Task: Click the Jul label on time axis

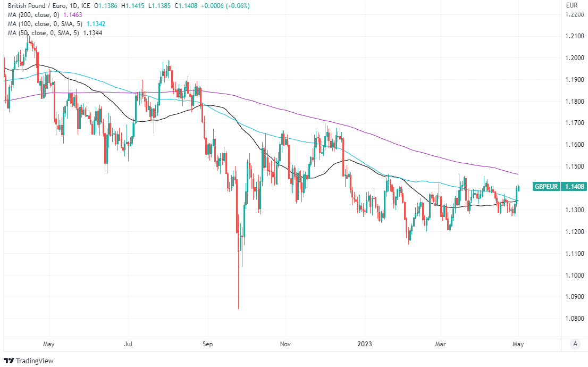Action: click(129, 344)
